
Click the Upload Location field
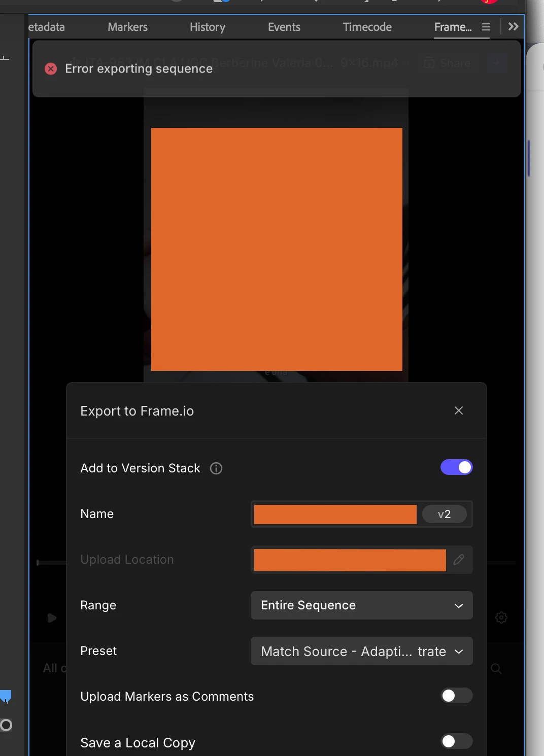pos(362,560)
